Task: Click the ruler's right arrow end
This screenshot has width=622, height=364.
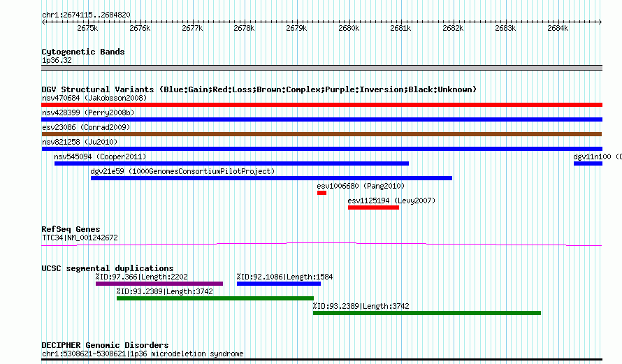Action: click(x=600, y=22)
